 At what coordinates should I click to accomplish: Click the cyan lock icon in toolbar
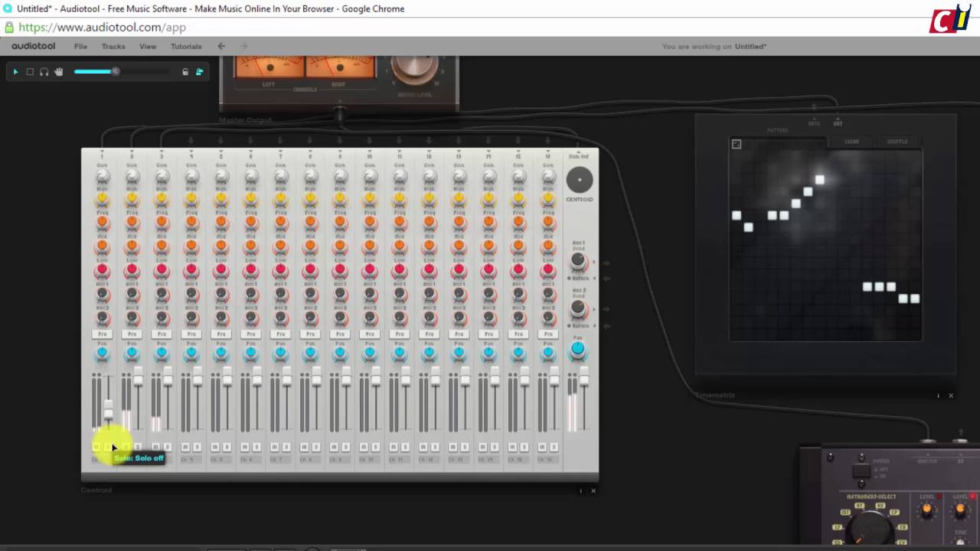[200, 72]
